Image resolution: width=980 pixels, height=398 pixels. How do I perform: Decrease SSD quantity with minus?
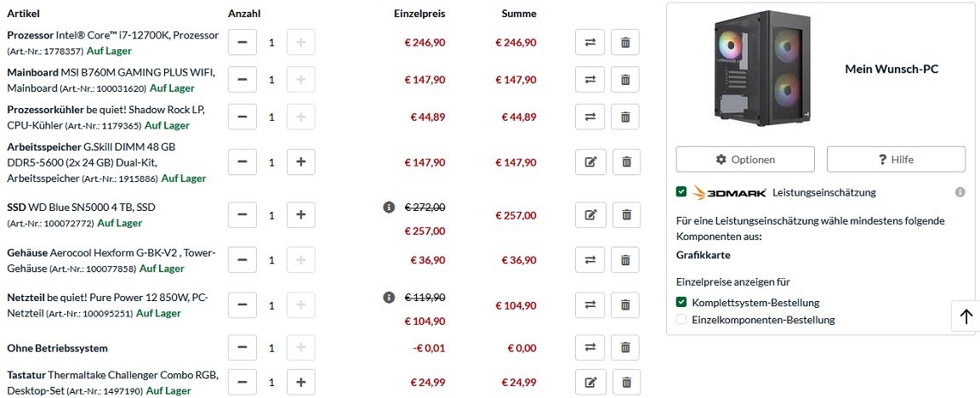[x=242, y=215]
